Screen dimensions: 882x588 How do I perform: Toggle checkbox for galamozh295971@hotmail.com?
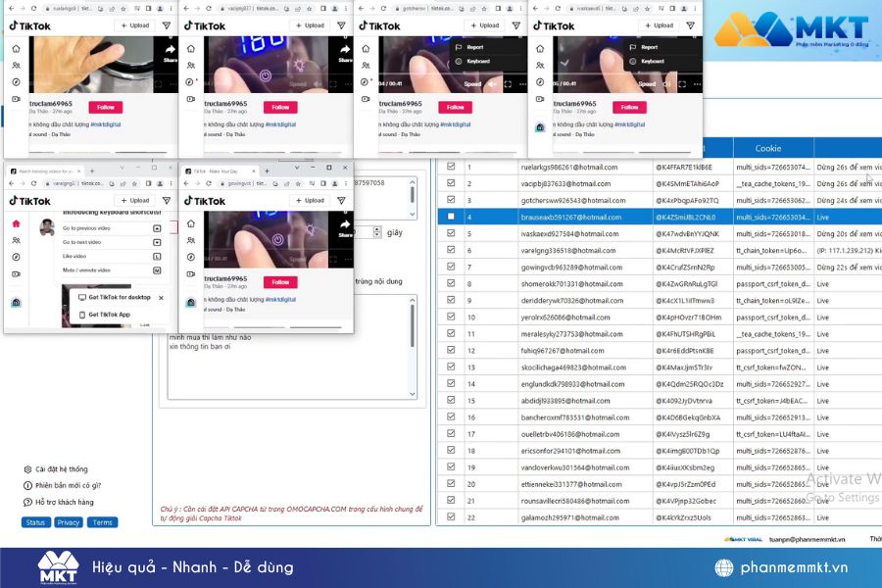pyautogui.click(x=451, y=516)
